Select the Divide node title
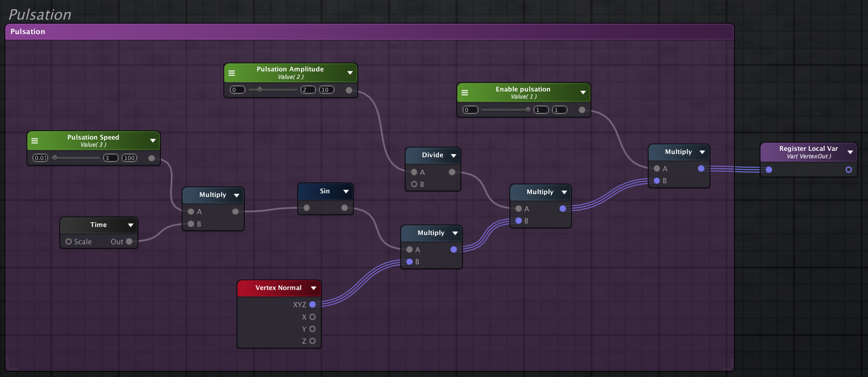This screenshot has width=868, height=377. coord(432,155)
